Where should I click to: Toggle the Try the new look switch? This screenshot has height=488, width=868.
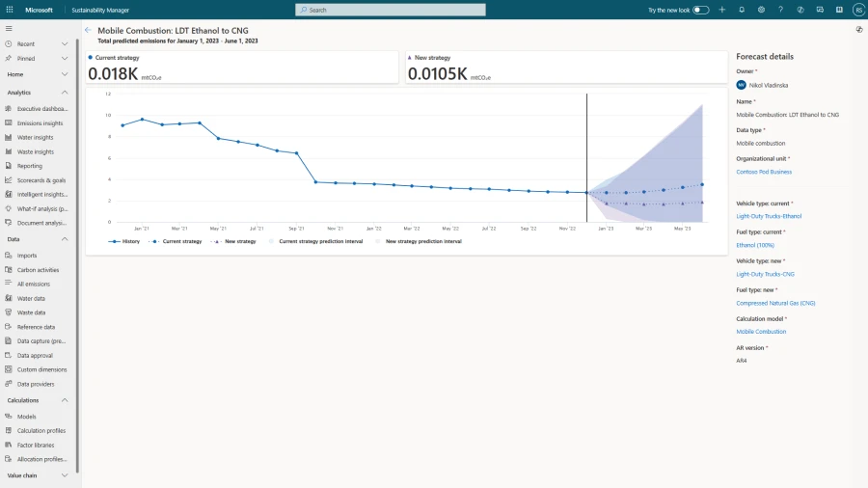click(x=700, y=10)
